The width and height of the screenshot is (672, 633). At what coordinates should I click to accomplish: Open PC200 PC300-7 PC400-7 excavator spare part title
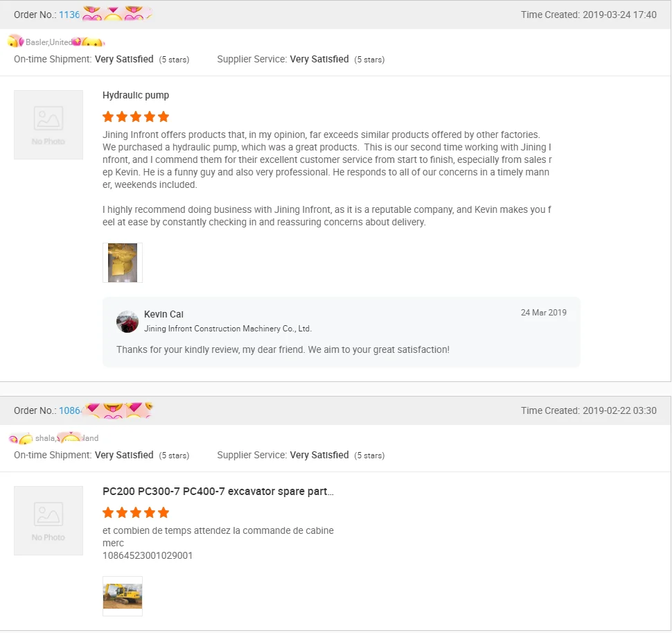coord(218,491)
